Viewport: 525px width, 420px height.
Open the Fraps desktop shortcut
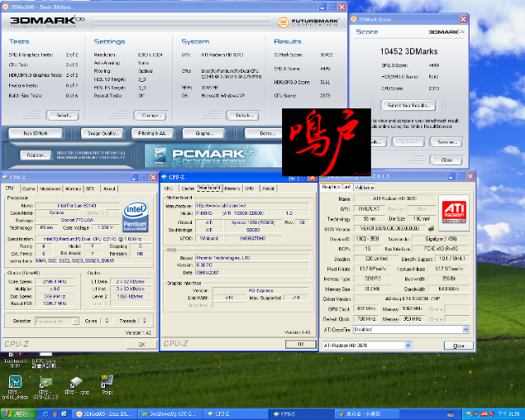[107, 385]
